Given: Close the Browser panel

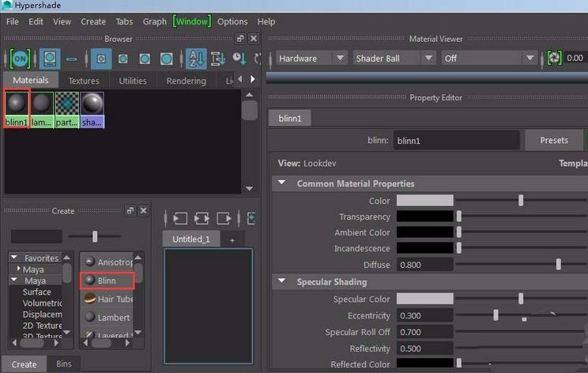Looking at the screenshot, I should pyautogui.click(x=254, y=39).
